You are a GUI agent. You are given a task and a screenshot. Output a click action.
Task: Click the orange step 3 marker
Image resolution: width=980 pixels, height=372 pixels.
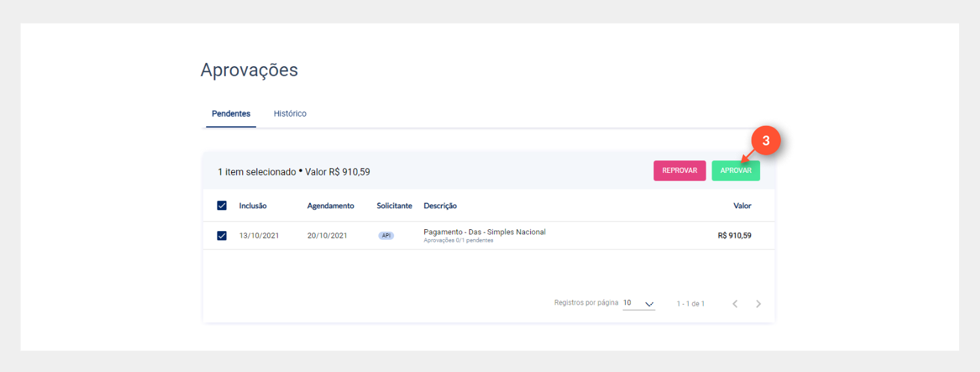click(x=765, y=140)
